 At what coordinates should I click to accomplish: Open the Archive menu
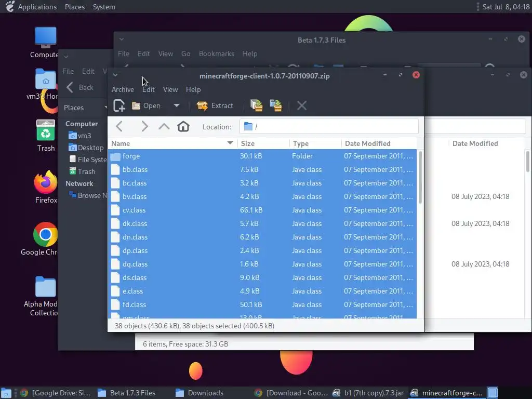pyautogui.click(x=123, y=89)
